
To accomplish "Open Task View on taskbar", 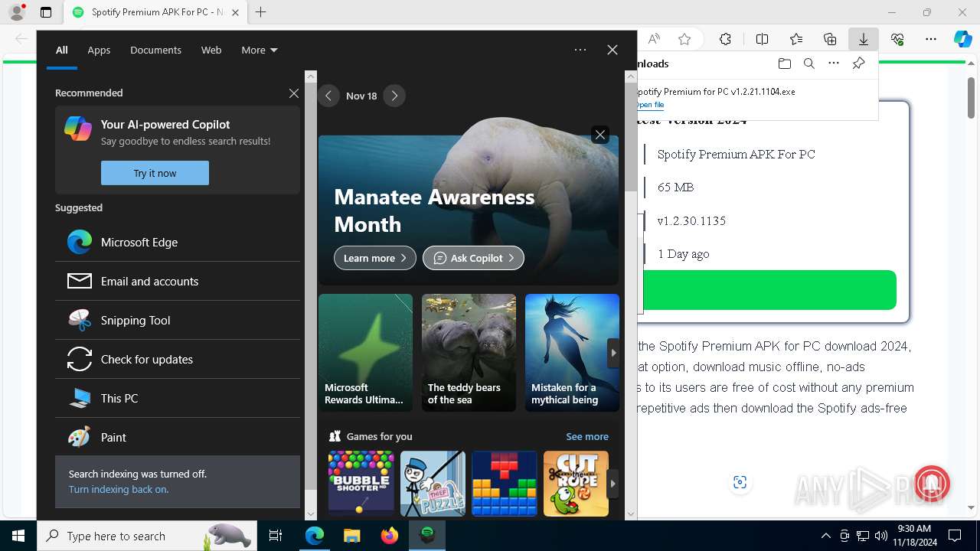I will 276,536.
